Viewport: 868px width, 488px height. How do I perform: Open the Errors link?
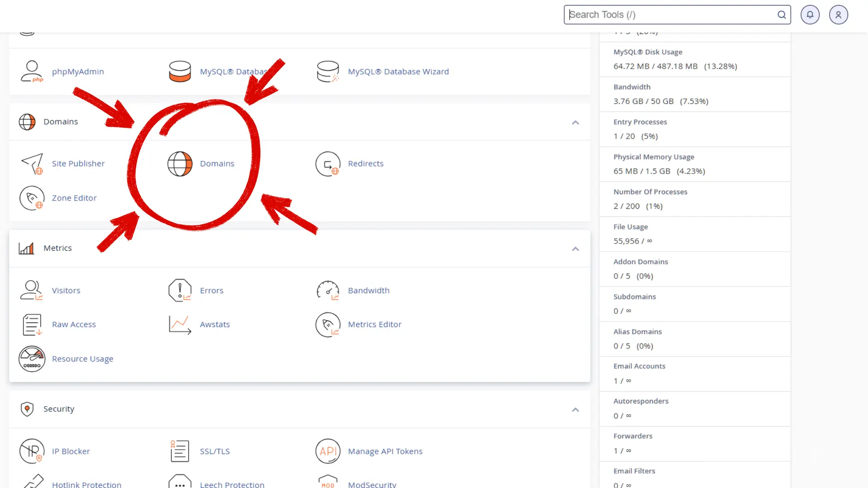(212, 291)
